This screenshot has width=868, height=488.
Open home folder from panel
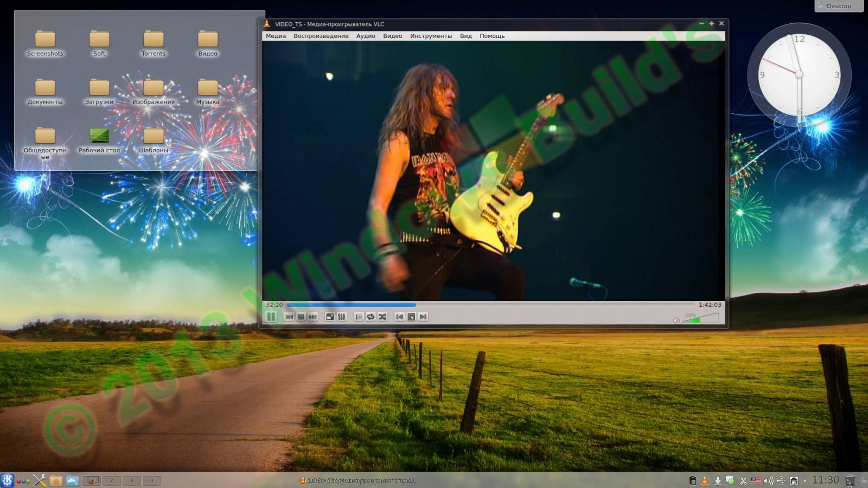(x=56, y=480)
